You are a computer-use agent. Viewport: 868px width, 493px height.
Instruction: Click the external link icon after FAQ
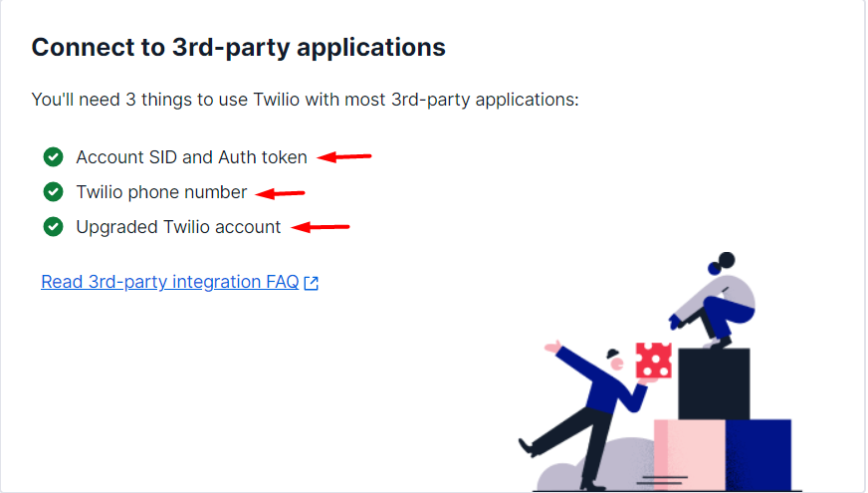[312, 283]
